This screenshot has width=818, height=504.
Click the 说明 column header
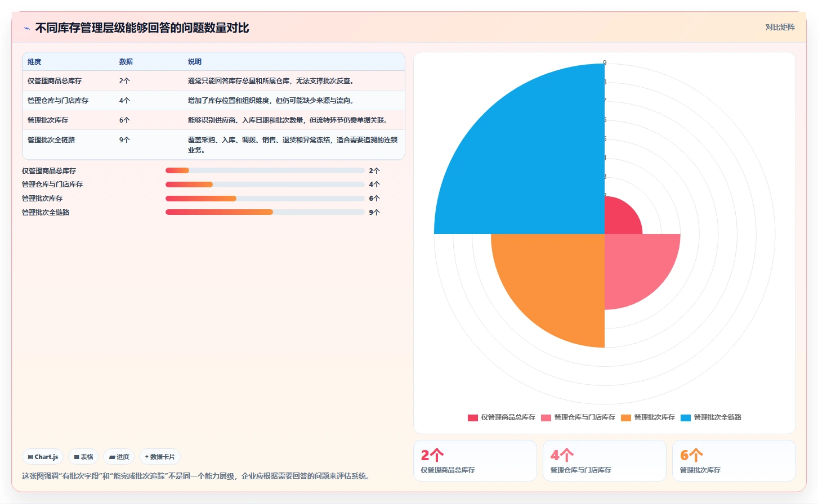pos(195,62)
